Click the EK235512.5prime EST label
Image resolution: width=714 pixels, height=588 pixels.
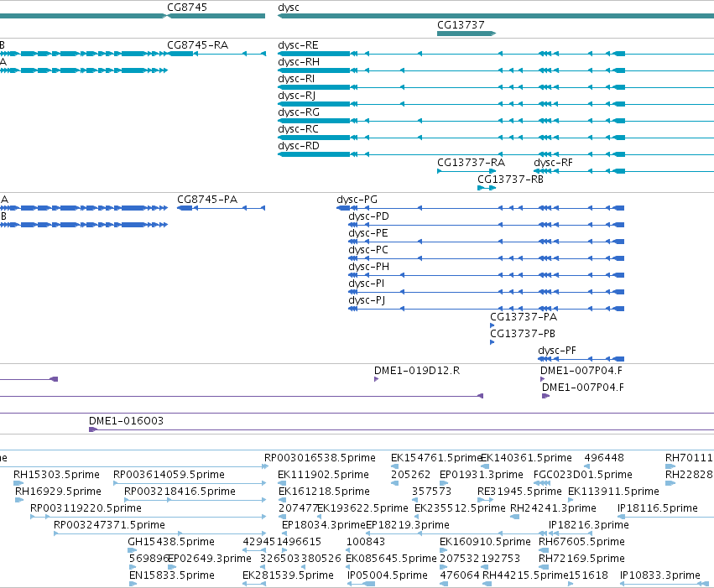[x=460, y=508]
